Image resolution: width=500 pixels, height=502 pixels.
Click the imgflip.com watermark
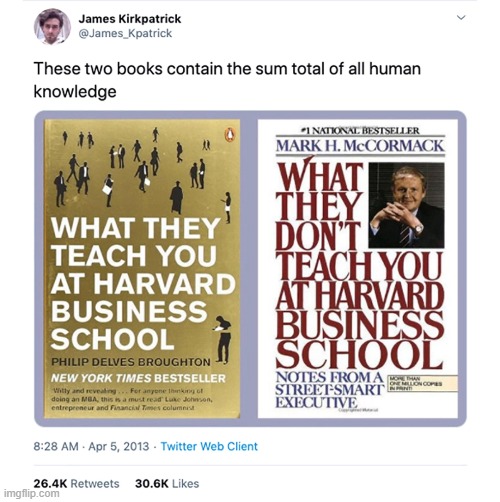coord(30,494)
